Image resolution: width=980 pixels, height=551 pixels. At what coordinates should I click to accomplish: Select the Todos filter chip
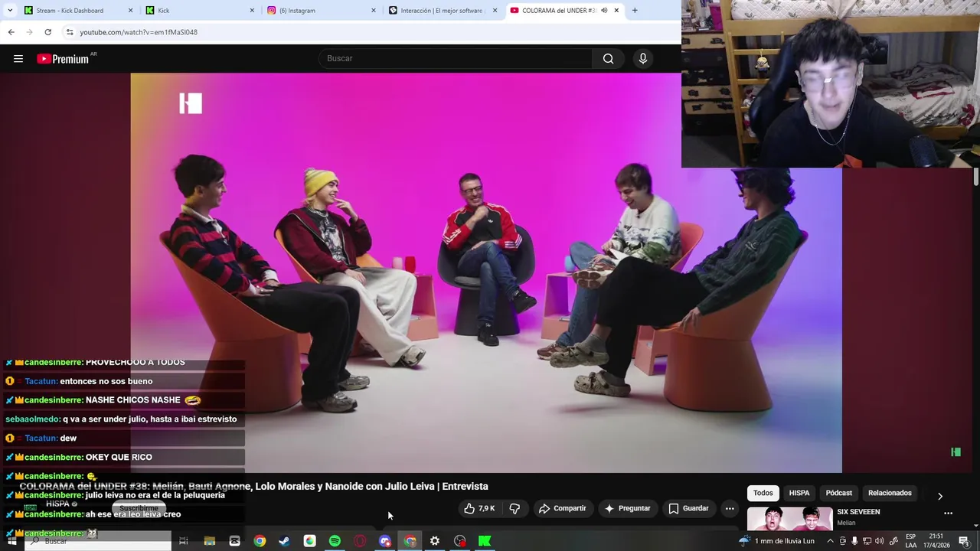(763, 493)
